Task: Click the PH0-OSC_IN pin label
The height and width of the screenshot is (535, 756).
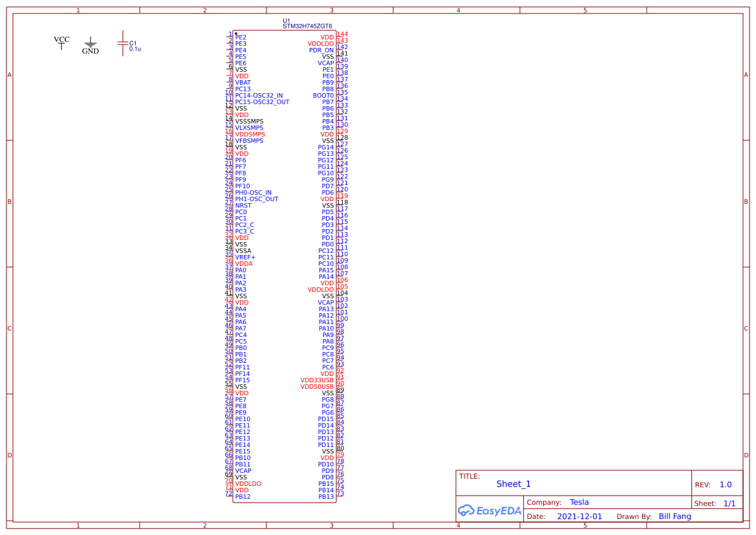Action: coord(253,193)
